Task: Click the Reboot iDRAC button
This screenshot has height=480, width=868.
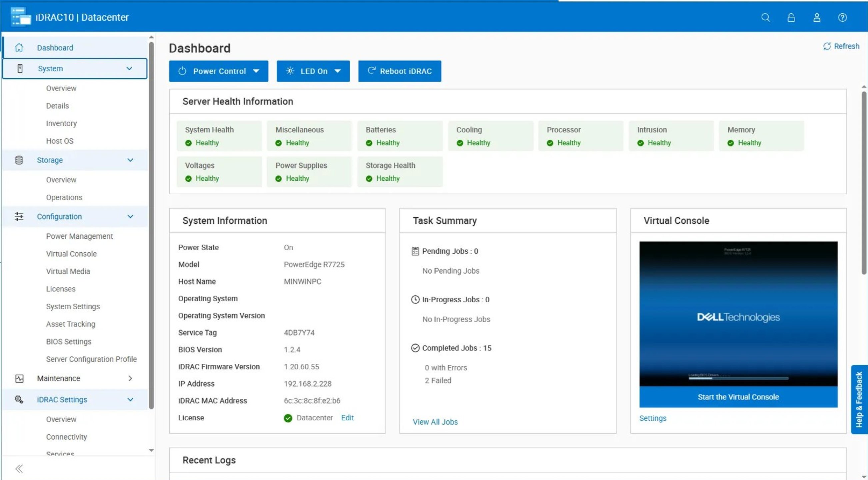Action: [x=399, y=71]
